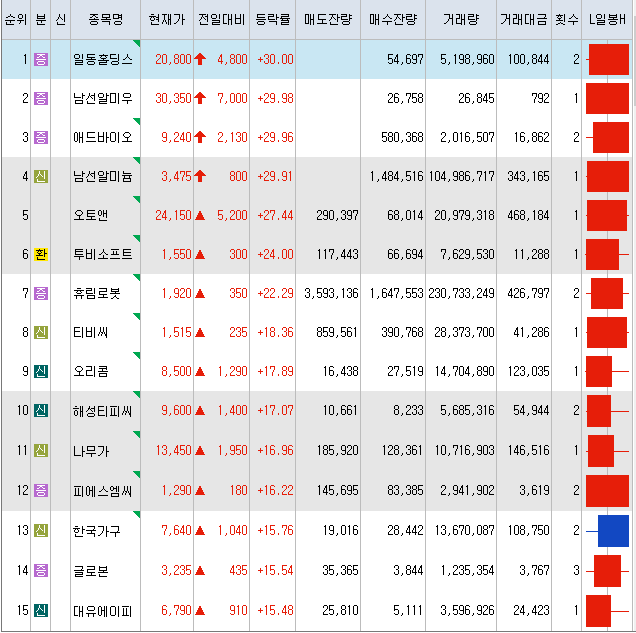Click the upper-limit arrow in 일동홀딩스 row
This screenshot has width=636, height=633.
200,59
